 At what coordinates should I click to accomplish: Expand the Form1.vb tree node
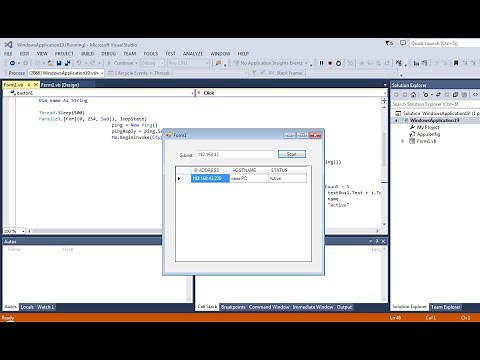(403, 141)
